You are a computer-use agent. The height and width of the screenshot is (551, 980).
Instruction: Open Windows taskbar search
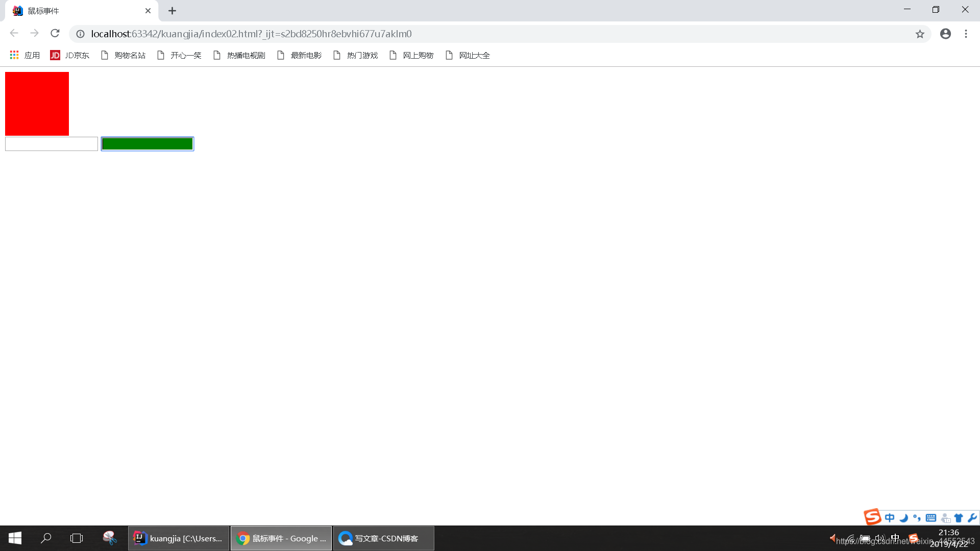[x=46, y=538]
